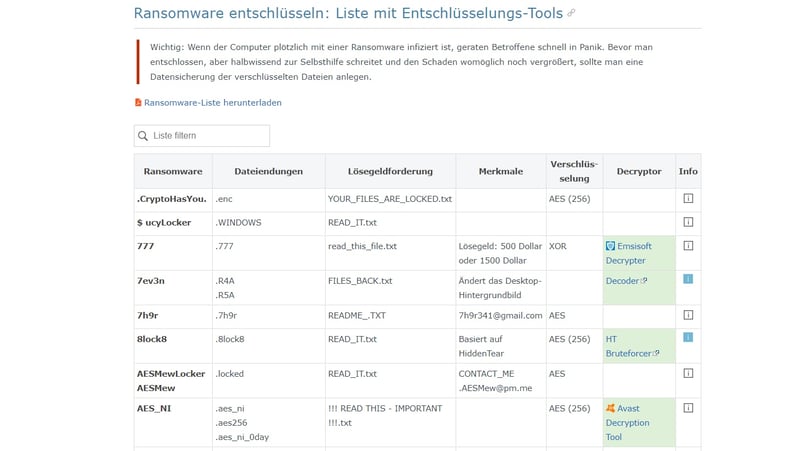Click PDF icon before Ransomware-Liste herunterladen
Screen dimensions: 800x451
pos(138,102)
